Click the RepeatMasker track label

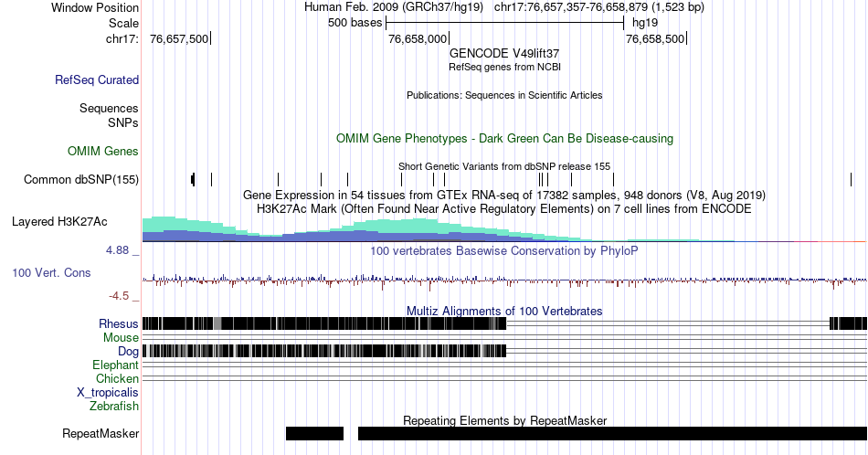[x=101, y=433]
